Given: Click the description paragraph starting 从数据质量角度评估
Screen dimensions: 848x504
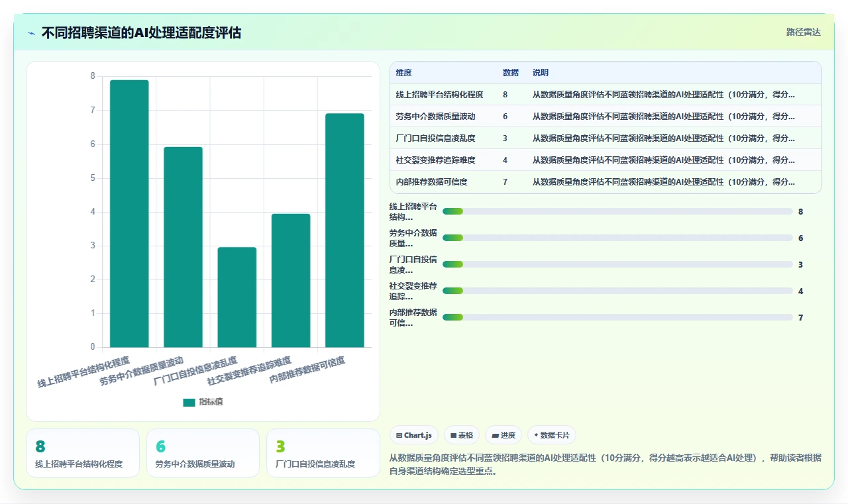Looking at the screenshot, I should click(x=606, y=464).
